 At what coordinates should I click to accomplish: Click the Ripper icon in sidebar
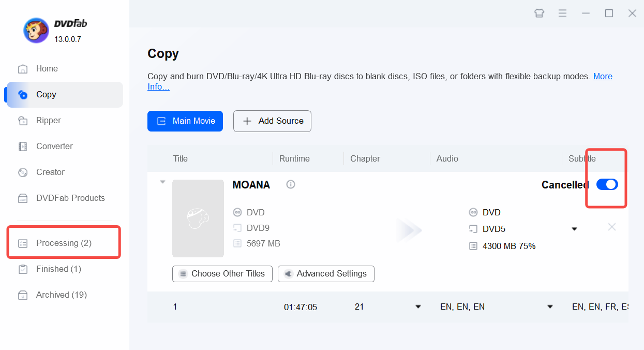click(23, 121)
